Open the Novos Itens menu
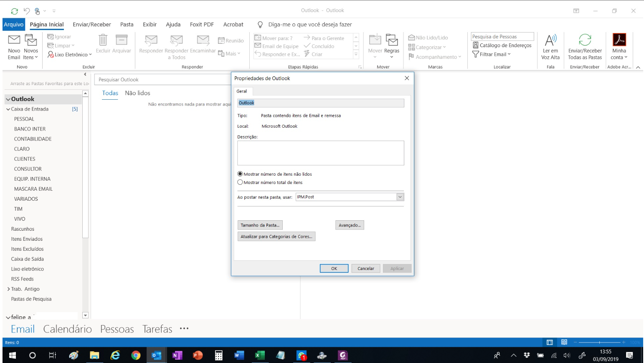This screenshot has width=644, height=363. tap(31, 47)
